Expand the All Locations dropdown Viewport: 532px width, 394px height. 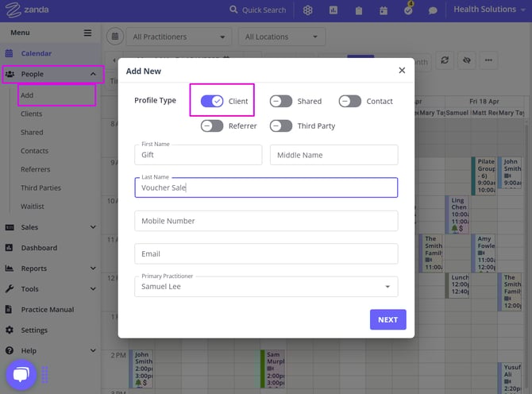coord(282,37)
